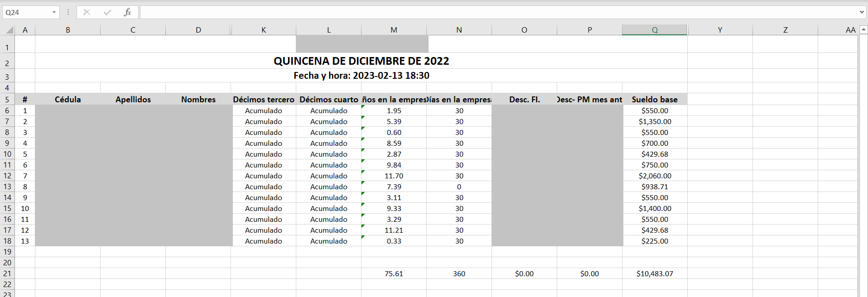Select row 21 header
Viewport: 868px width, 297px height.
pos(7,273)
